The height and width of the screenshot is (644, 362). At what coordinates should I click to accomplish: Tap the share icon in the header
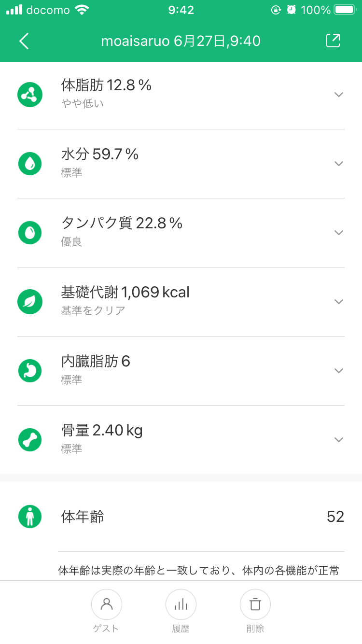[x=333, y=41]
